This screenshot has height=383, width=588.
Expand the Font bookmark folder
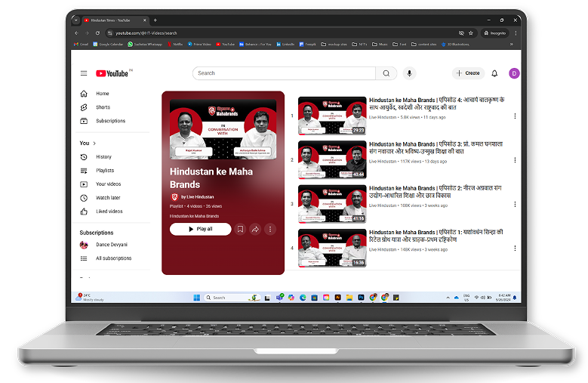coord(399,45)
